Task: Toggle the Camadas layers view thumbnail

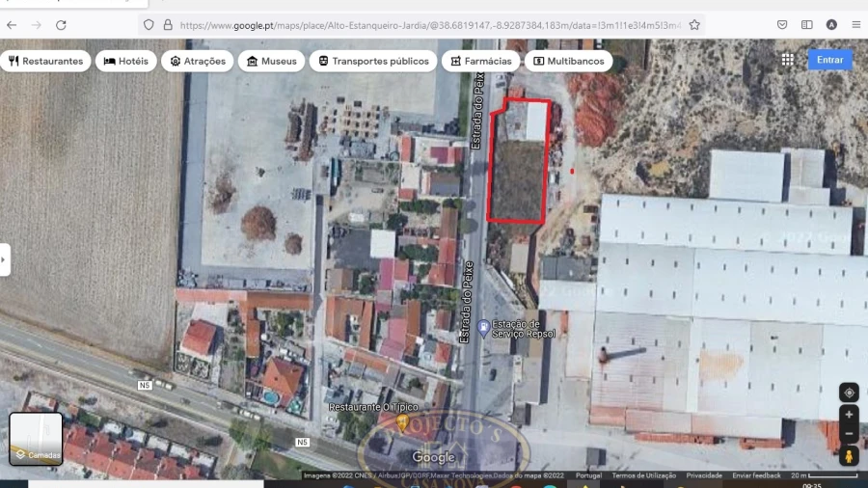Action: (x=36, y=439)
